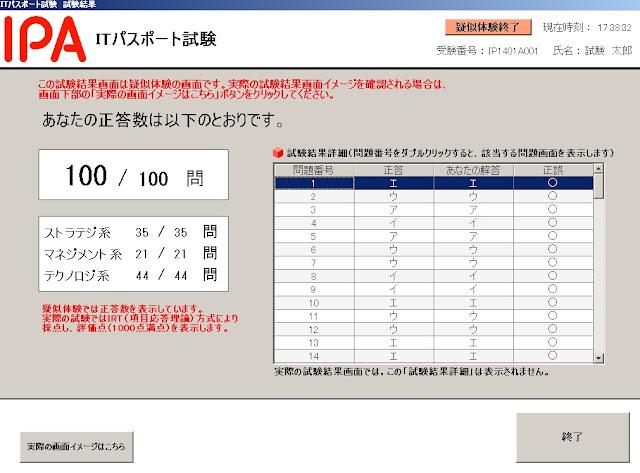
Task: Click the マネジメント系 score line
Action: click(x=131, y=254)
